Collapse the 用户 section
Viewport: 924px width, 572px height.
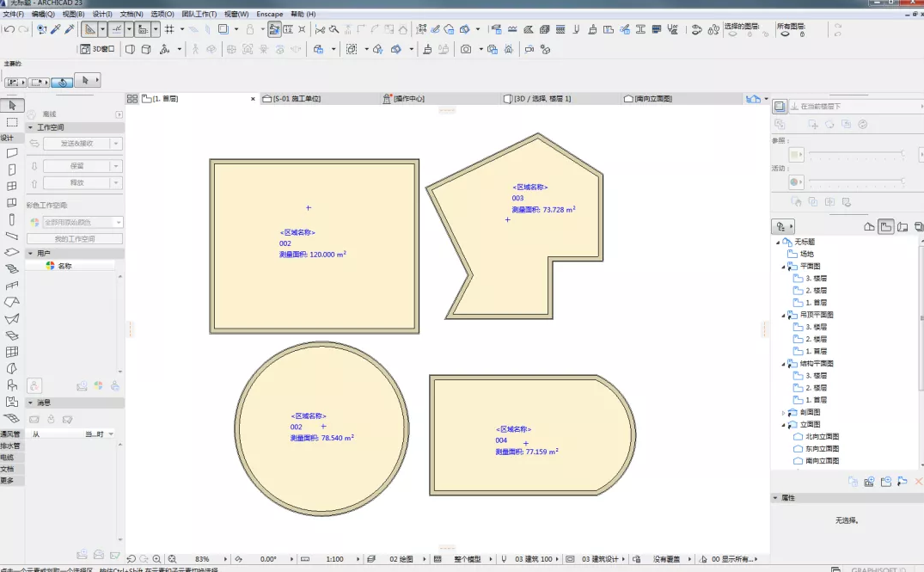click(31, 253)
